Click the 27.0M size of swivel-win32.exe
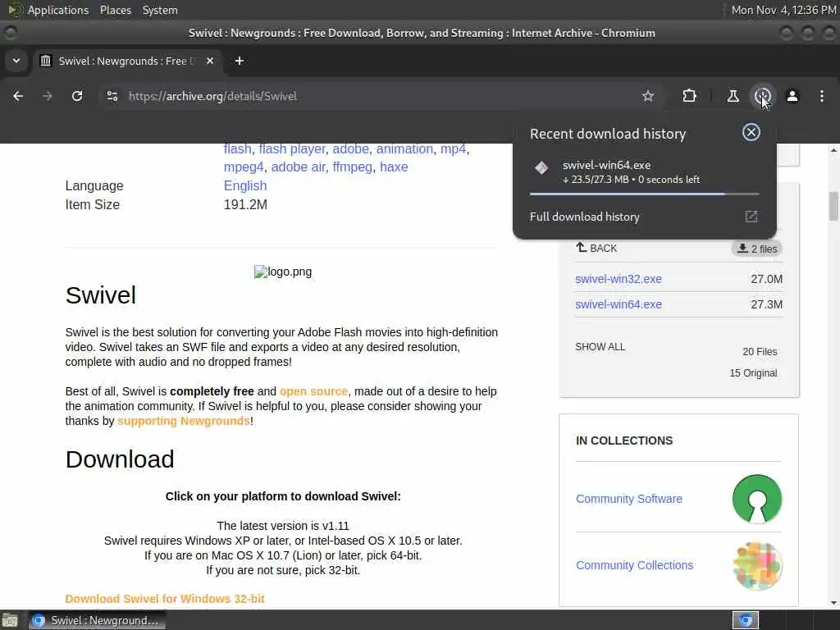Viewport: 840px width, 630px height. coord(767,279)
